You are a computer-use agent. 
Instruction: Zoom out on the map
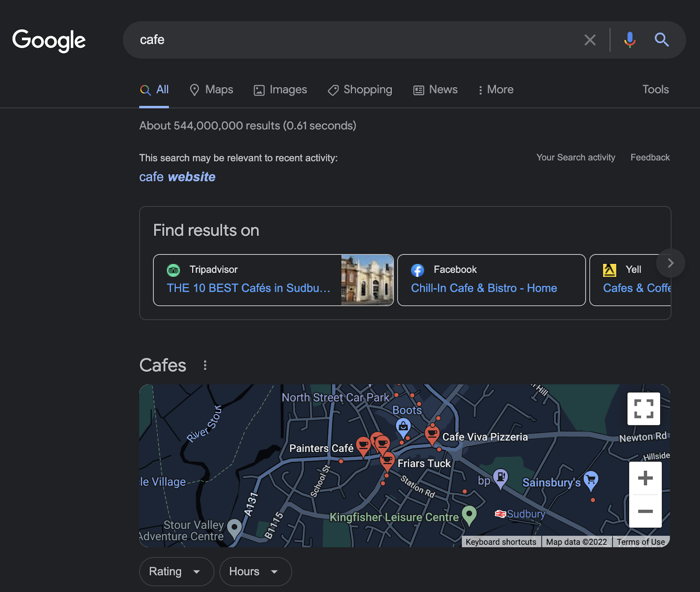click(645, 511)
